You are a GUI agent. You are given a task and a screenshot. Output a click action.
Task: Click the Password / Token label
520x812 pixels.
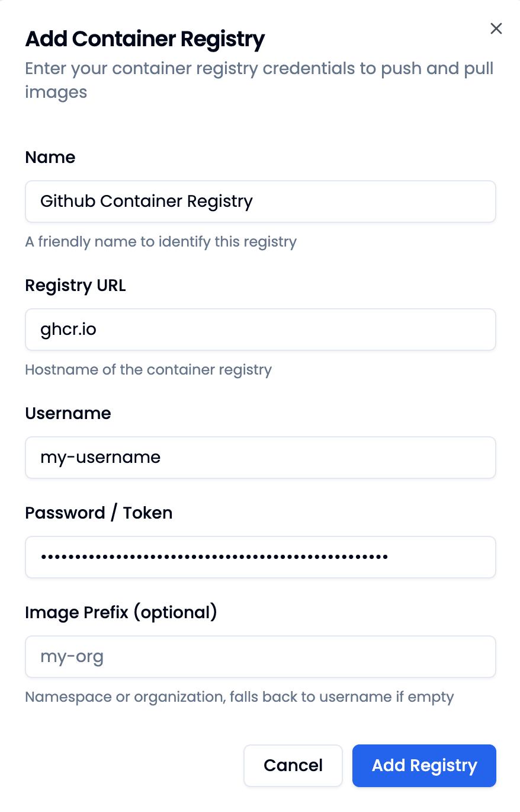point(98,513)
